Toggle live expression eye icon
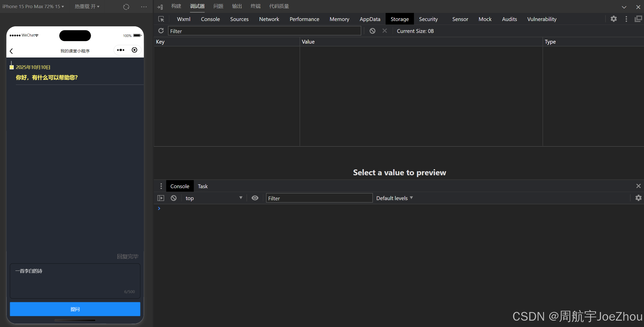 coord(255,198)
